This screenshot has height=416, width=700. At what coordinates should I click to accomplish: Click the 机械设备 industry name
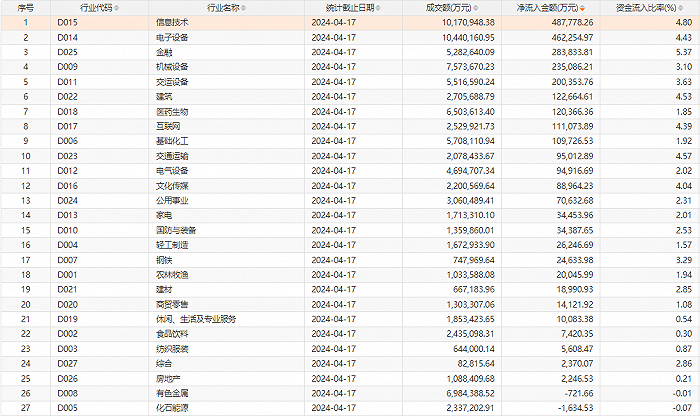point(172,67)
